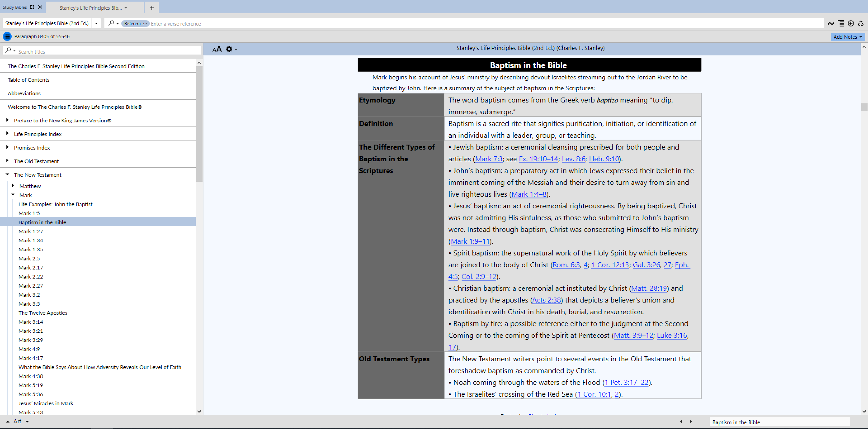Click the blue table of contents icon
Image resolution: width=868 pixels, height=429 pixels.
click(x=7, y=36)
